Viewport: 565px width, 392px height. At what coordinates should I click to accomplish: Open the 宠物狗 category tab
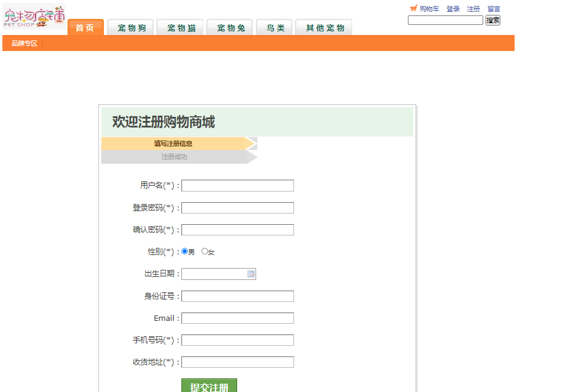(131, 27)
